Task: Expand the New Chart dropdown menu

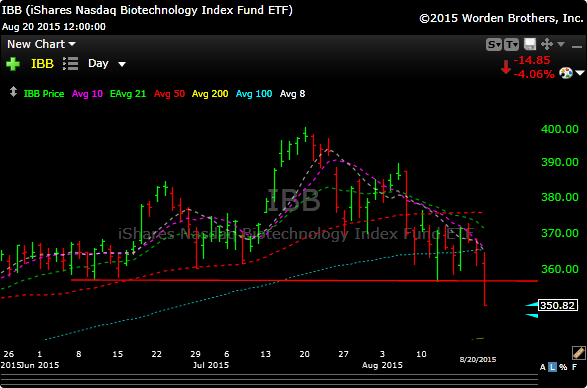Action: pos(41,44)
